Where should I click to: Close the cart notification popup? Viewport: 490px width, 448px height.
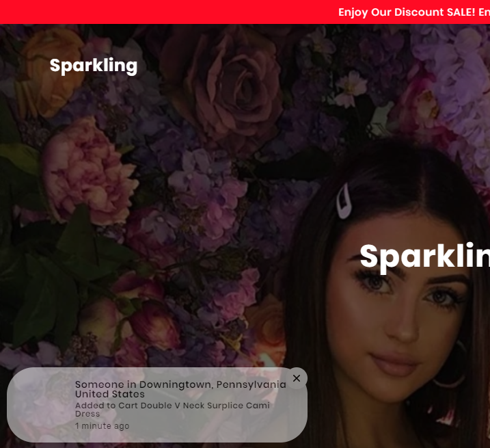pos(297,378)
